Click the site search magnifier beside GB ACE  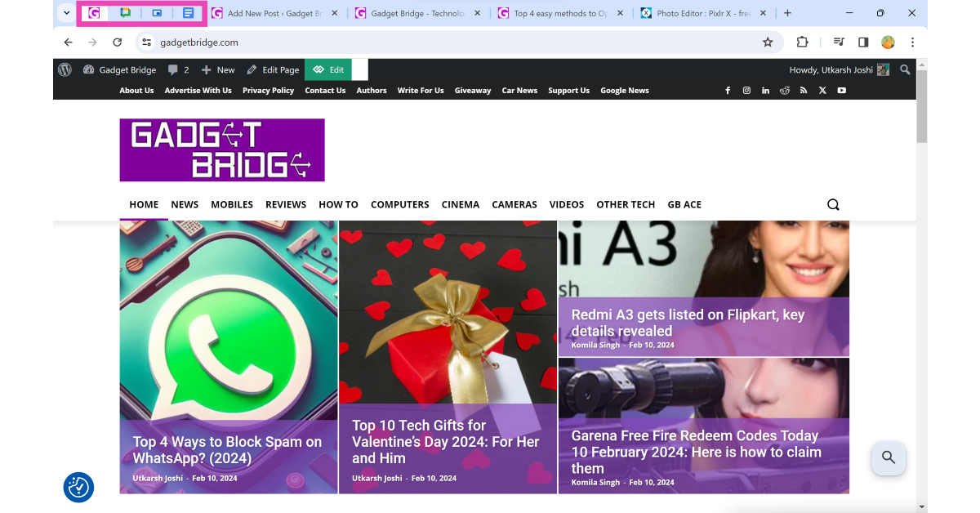pyautogui.click(x=833, y=204)
